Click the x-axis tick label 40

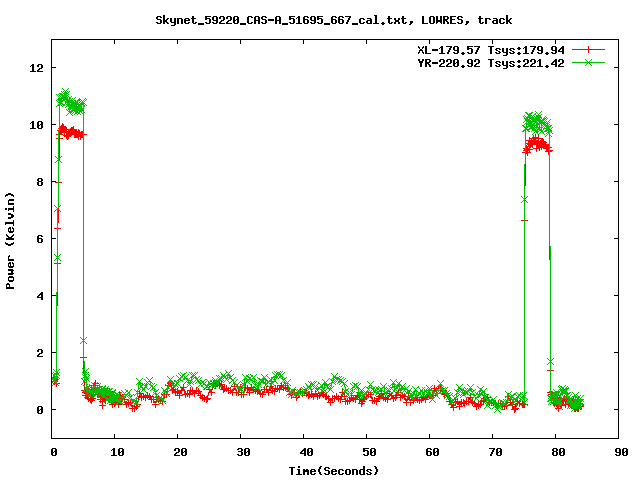pyautogui.click(x=306, y=452)
